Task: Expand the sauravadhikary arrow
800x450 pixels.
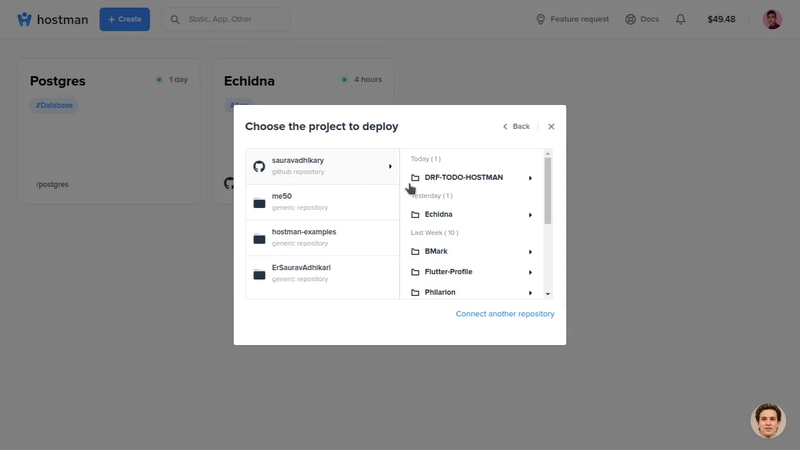Action: point(390,166)
